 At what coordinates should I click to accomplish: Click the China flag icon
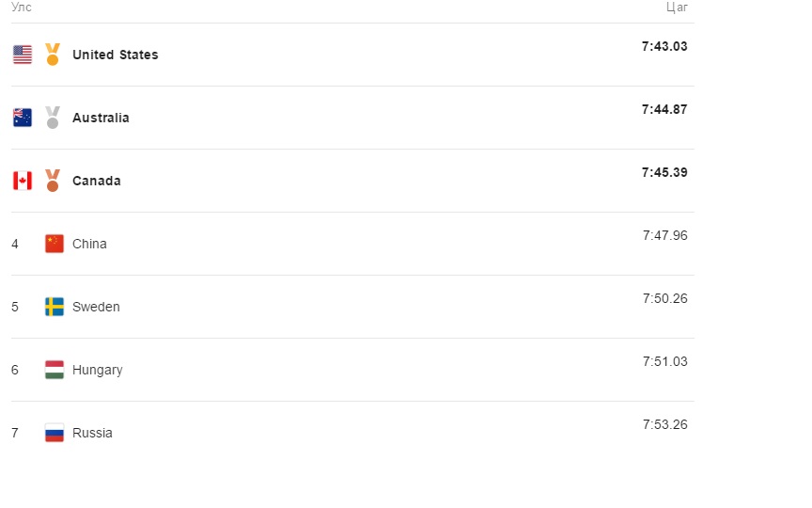pos(55,244)
